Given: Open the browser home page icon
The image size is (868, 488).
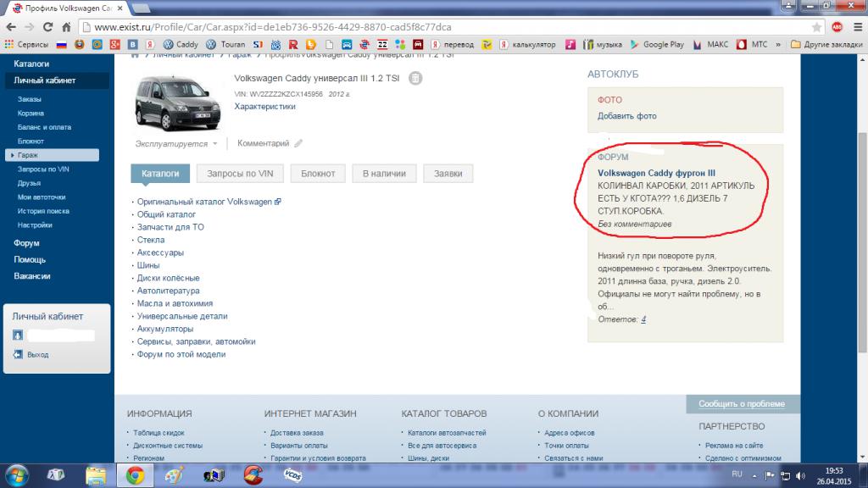Looking at the screenshot, I should [x=66, y=27].
